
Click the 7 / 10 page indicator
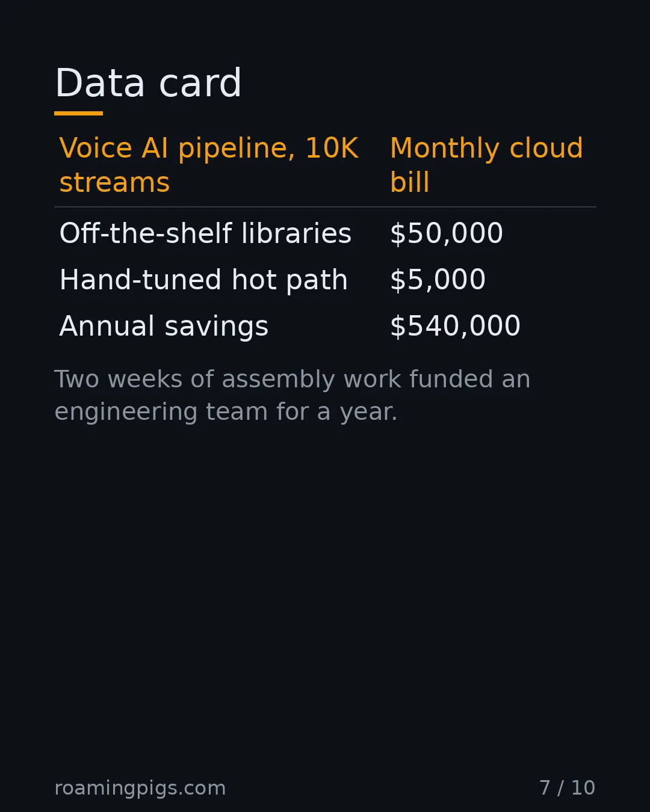tap(568, 788)
